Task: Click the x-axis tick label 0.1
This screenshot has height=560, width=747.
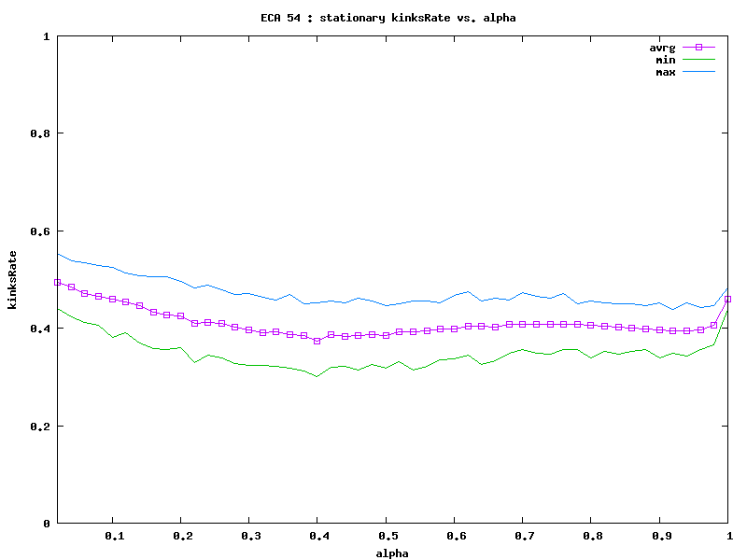Action: pos(114,537)
